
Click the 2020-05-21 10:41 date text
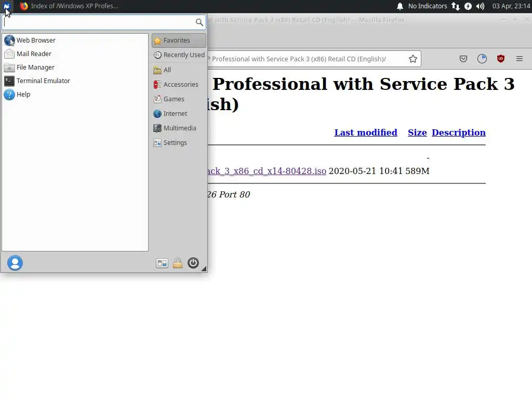coord(366,171)
